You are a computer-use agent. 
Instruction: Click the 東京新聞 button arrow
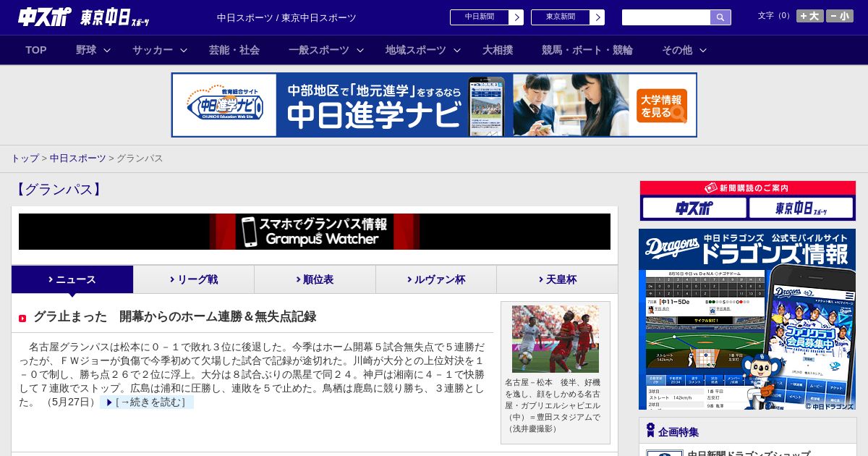[597, 17]
